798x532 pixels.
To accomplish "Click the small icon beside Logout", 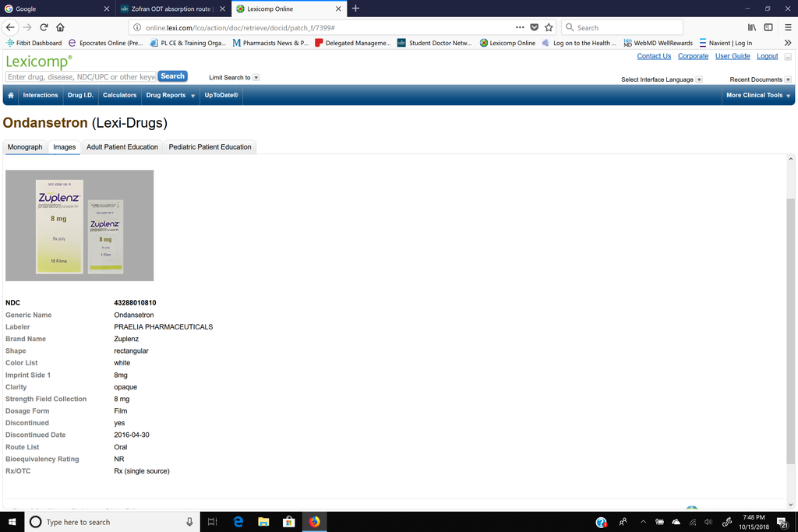I will [788, 56].
